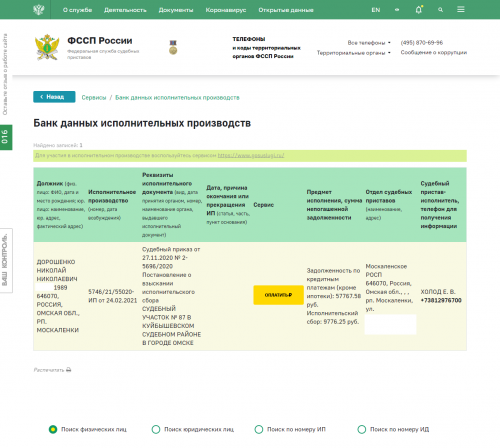Image resolution: width=500 pixels, height=448 pixels.
Task: Click the debtor name ДОРОШЕНКО НИКОЛАЙ НИКОЛАЕВИЧ
Action: tap(57, 270)
